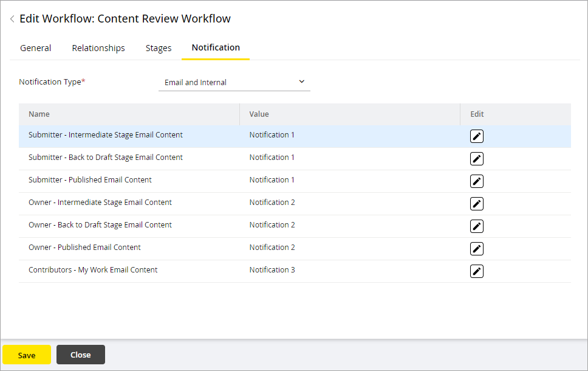The width and height of the screenshot is (588, 371).
Task: Edit Owner - Back to Draft Stage Email Content
Action: click(x=476, y=226)
